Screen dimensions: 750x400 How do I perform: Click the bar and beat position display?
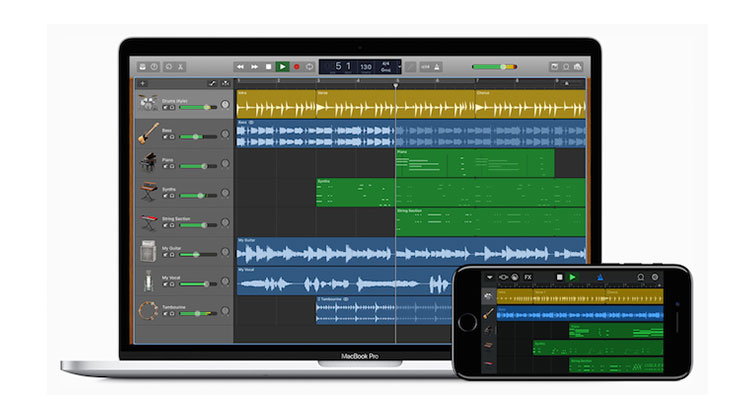pos(342,67)
